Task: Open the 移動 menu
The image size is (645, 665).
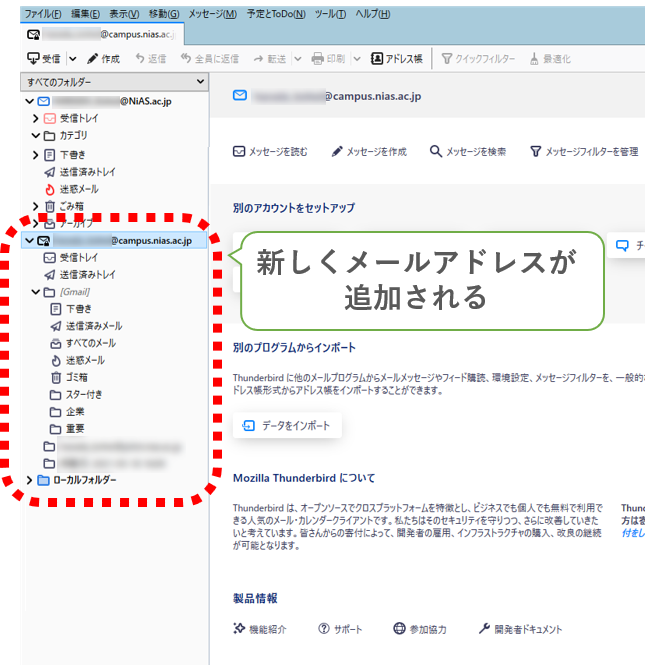Action: pyautogui.click(x=164, y=14)
